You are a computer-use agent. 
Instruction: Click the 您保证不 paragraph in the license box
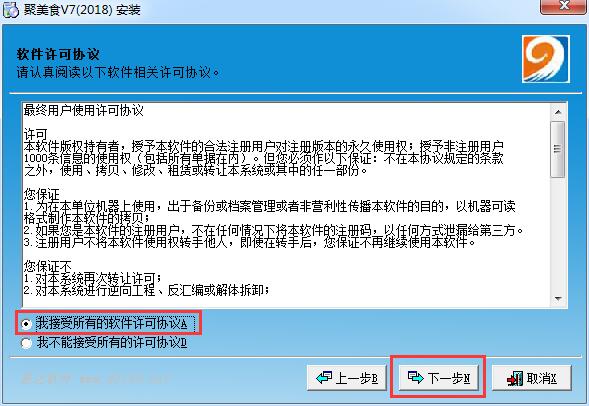click(47, 266)
